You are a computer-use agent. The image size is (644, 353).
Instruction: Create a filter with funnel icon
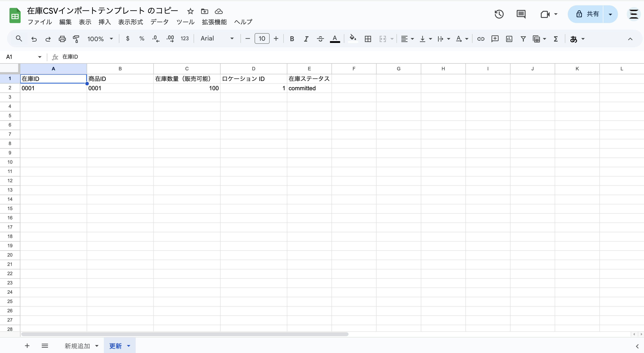523,39
